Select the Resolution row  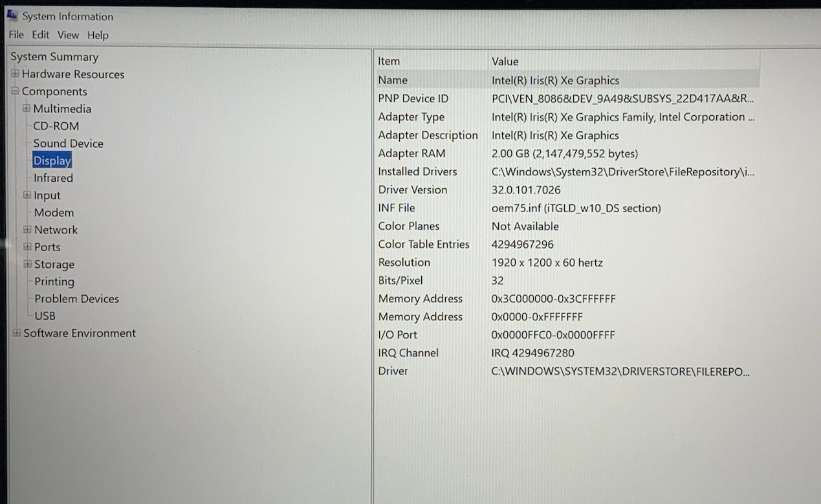pos(567,262)
